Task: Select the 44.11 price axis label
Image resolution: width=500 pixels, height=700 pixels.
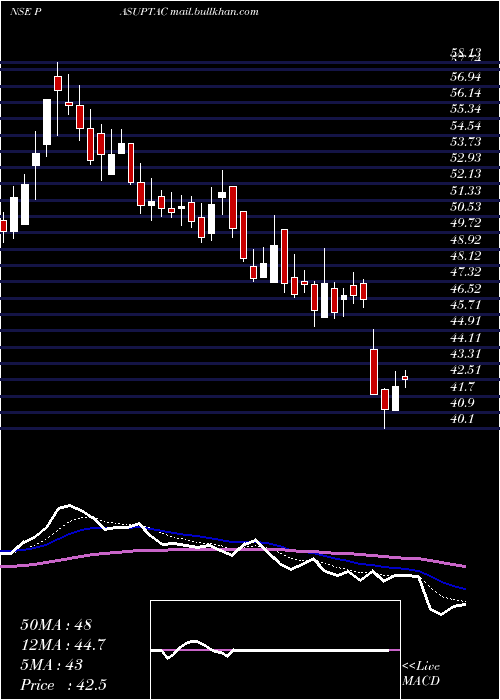Action: [465, 338]
